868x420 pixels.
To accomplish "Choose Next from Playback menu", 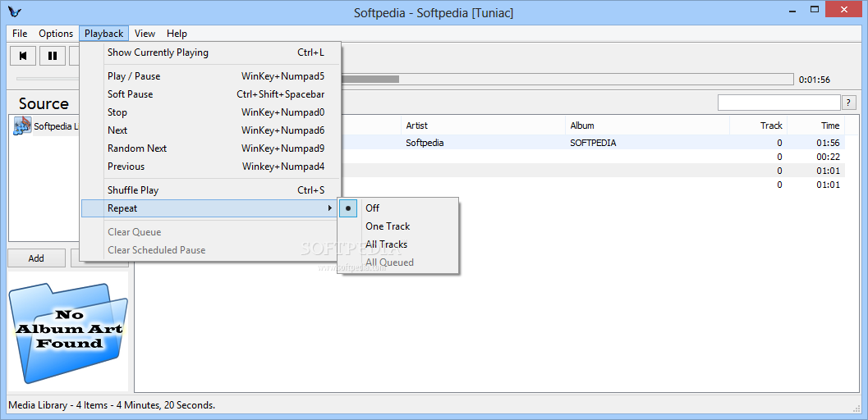I will click(210, 130).
